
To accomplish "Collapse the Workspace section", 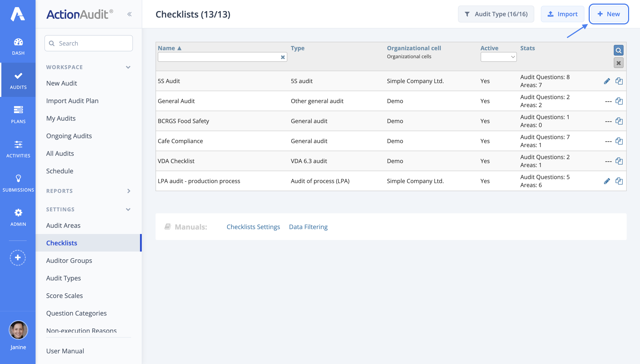I will click(x=128, y=67).
